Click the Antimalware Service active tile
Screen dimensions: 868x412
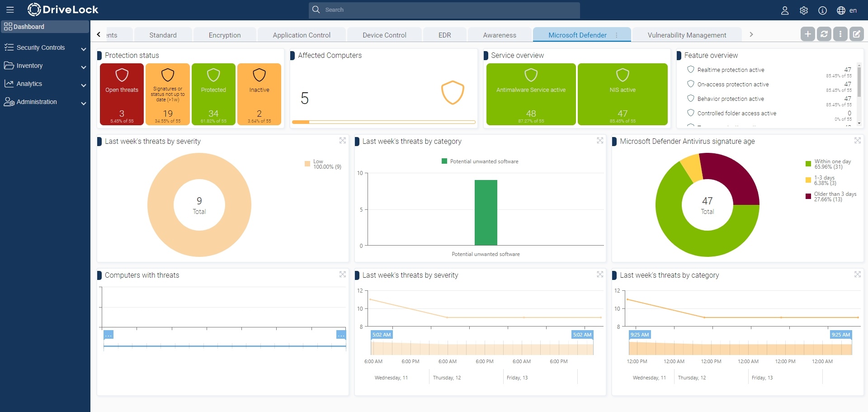pos(531,94)
